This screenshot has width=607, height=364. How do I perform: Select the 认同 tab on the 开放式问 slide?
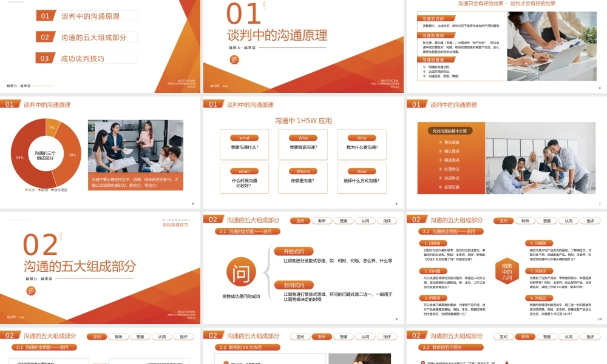click(365, 221)
